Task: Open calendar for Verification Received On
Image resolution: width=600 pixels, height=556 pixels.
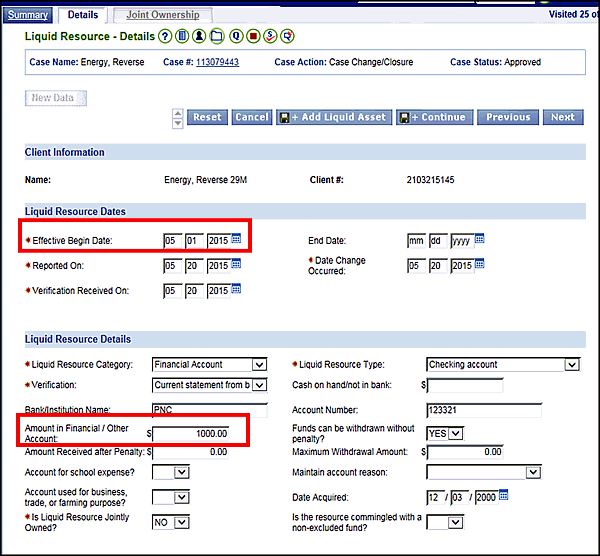Action: coord(237,290)
